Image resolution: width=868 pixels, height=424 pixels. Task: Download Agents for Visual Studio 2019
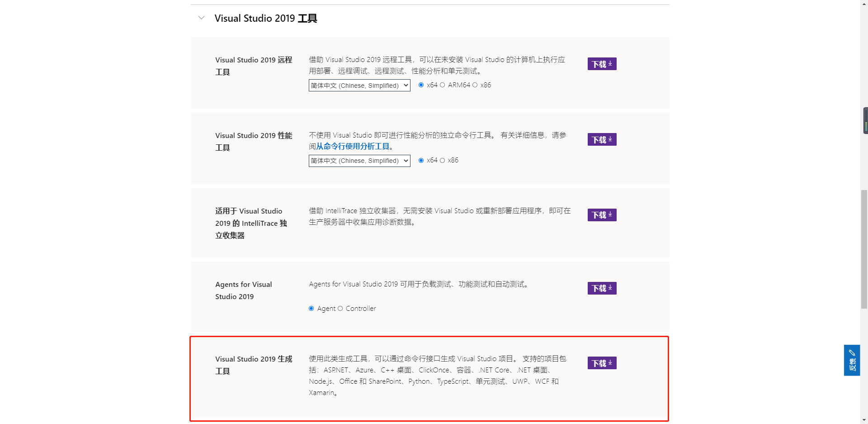click(602, 288)
